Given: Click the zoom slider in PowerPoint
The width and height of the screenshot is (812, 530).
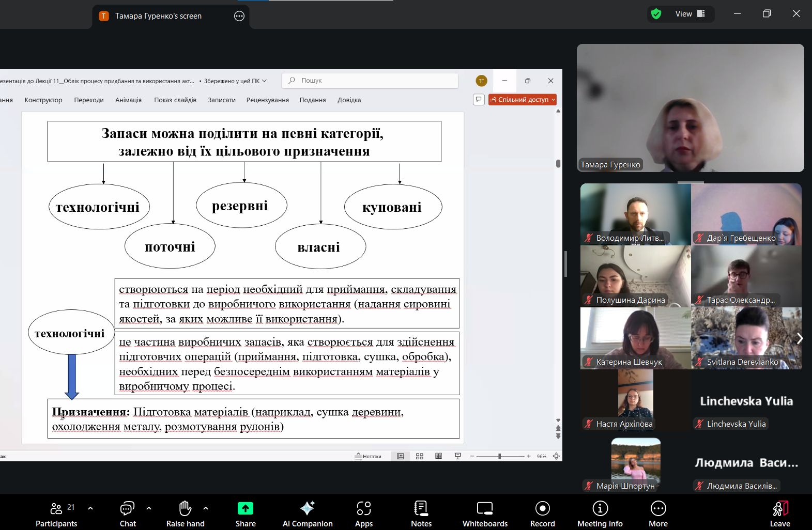Looking at the screenshot, I should pyautogui.click(x=500, y=456).
